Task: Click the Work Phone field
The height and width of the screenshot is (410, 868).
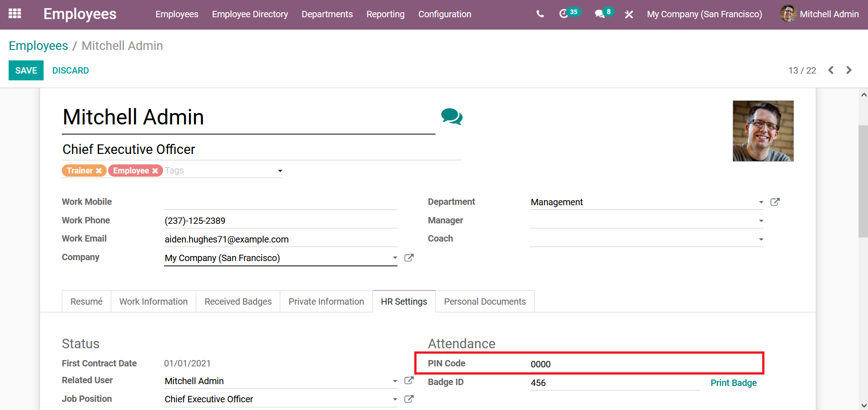Action: click(281, 221)
